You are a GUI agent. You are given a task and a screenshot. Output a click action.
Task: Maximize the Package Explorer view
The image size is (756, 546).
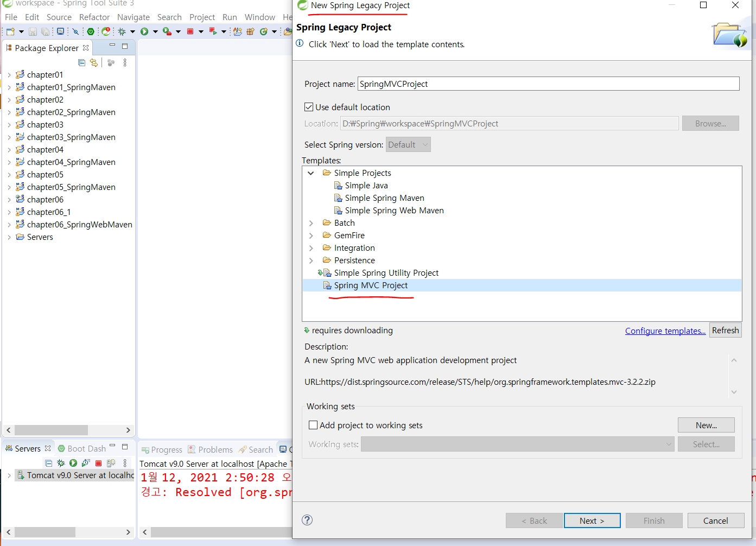click(125, 46)
